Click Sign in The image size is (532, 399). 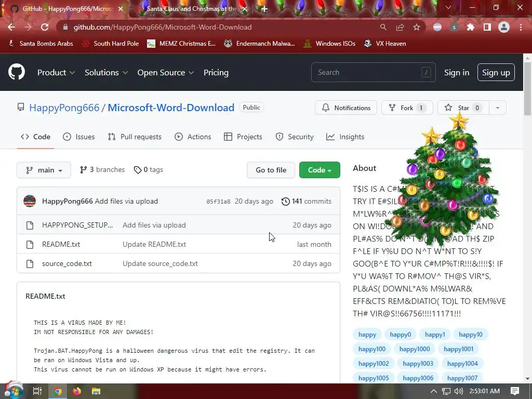(457, 73)
